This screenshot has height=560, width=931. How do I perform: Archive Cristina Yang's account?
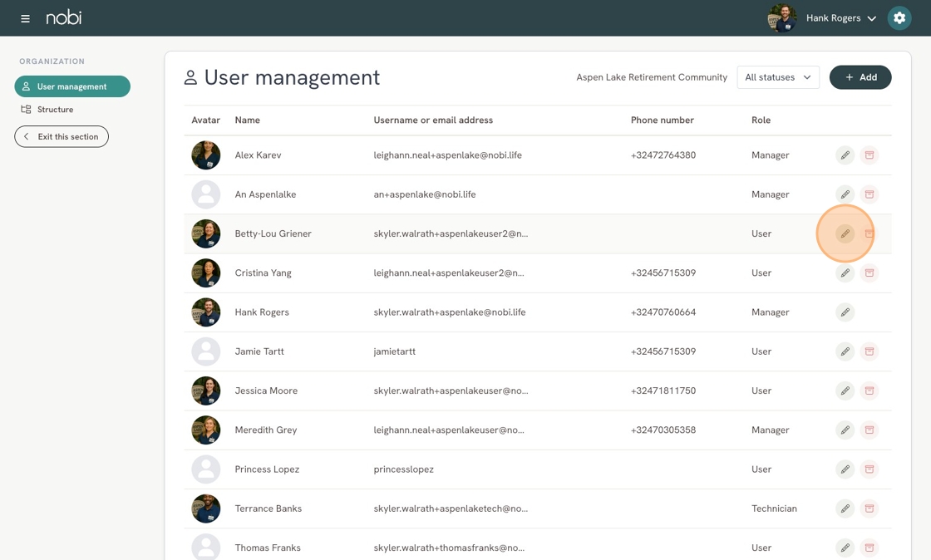click(x=869, y=273)
